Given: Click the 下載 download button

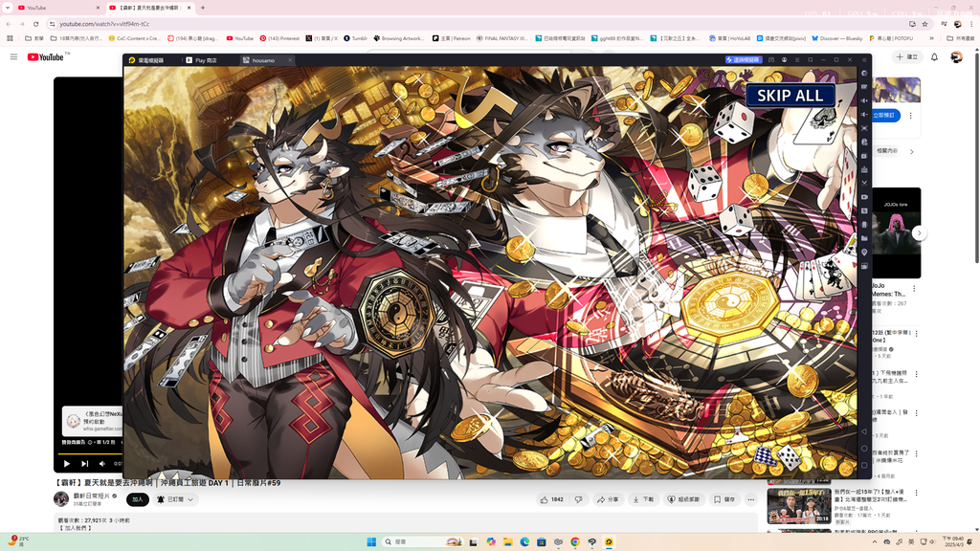Looking at the screenshot, I should tap(643, 499).
